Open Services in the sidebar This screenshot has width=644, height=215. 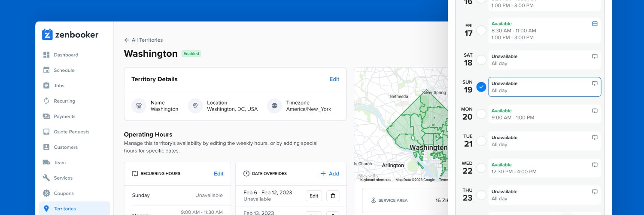(74, 178)
